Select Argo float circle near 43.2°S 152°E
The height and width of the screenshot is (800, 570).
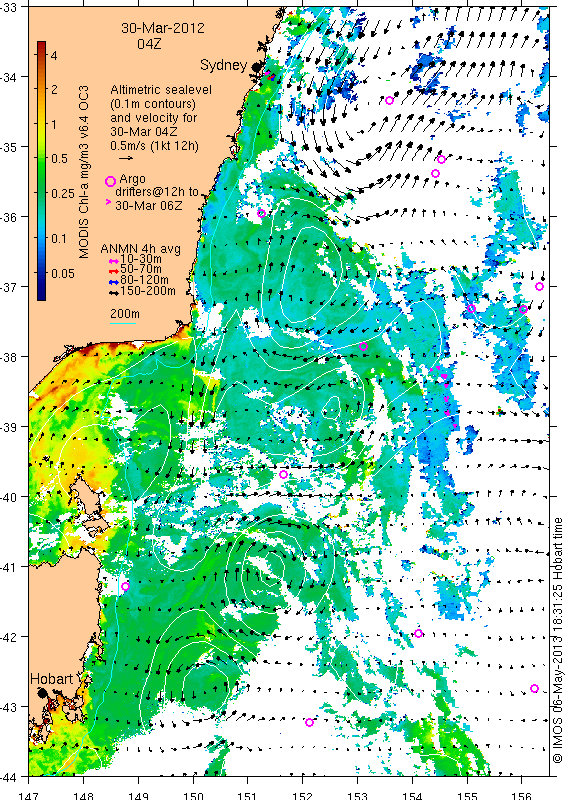(309, 722)
